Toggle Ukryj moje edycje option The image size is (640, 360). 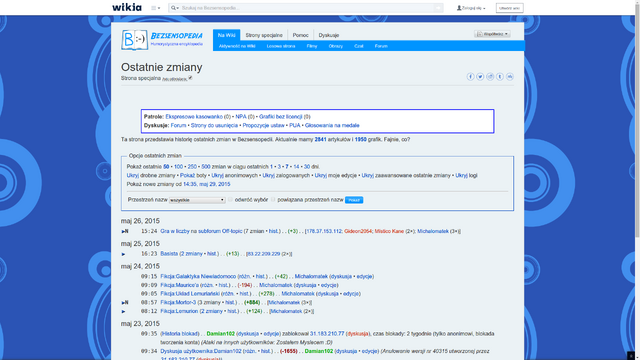pyautogui.click(x=321, y=175)
